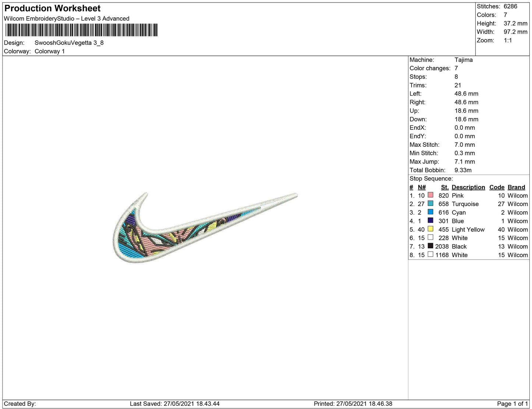Select the Down label
Viewport: 532px width, 409px height.
(x=418, y=119)
